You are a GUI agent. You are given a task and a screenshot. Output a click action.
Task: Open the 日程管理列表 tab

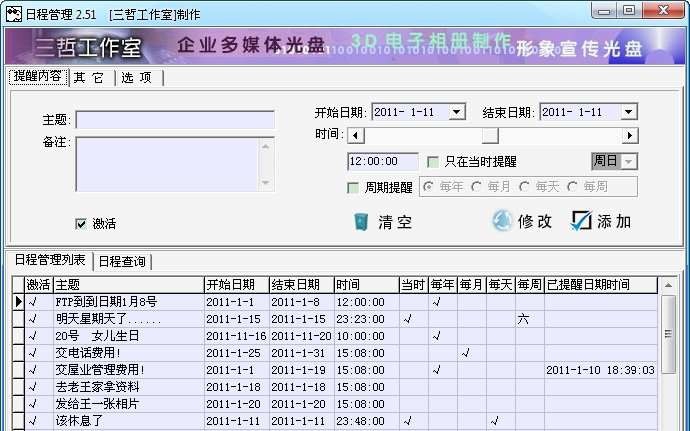(x=50, y=260)
